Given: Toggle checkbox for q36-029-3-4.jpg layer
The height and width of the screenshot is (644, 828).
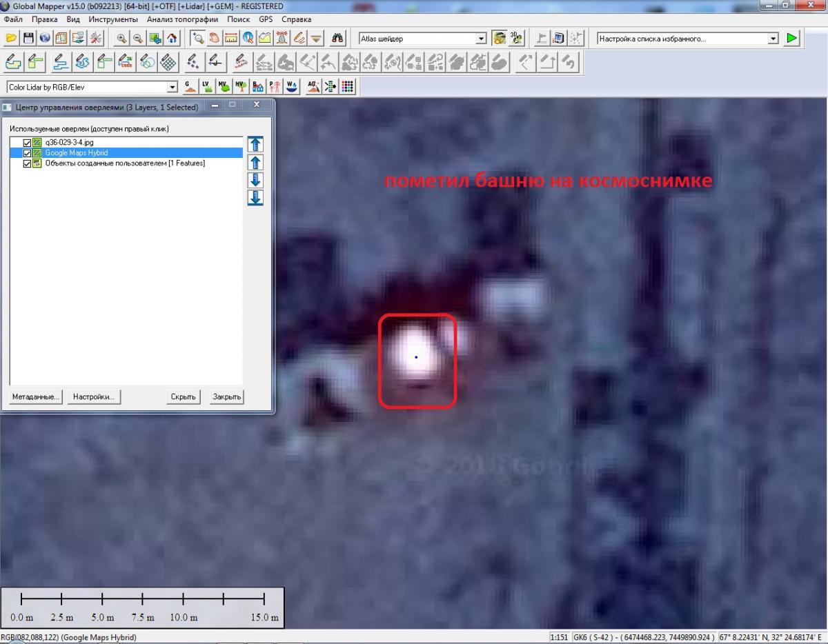Looking at the screenshot, I should 28,143.
